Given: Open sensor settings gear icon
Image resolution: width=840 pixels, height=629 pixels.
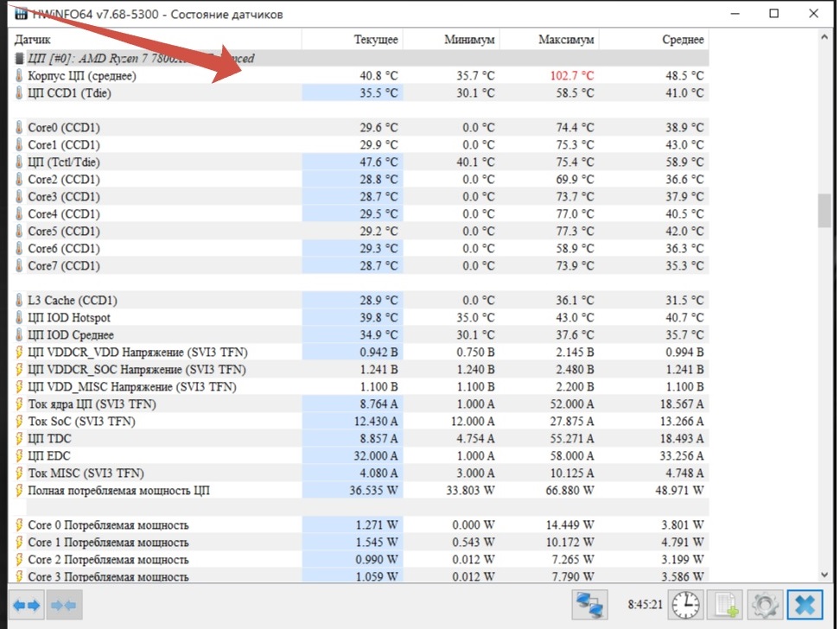Looking at the screenshot, I should (765, 605).
